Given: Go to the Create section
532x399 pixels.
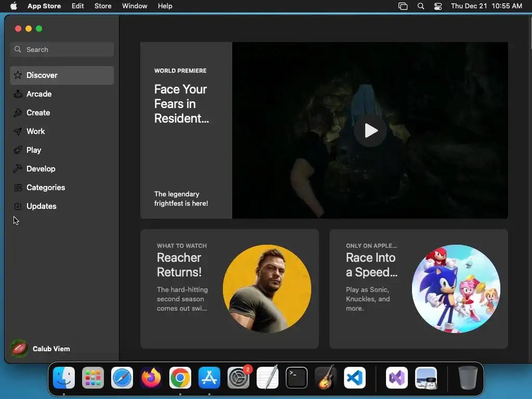Looking at the screenshot, I should tap(62, 112).
